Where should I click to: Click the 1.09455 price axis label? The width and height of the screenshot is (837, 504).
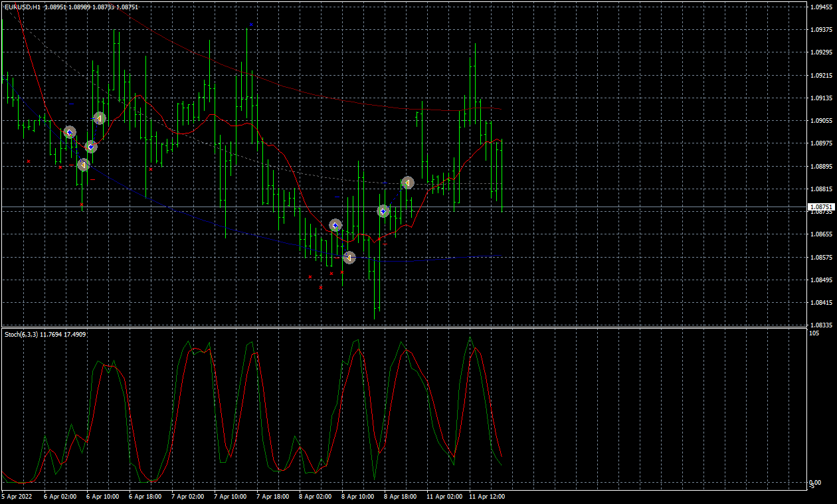point(821,7)
